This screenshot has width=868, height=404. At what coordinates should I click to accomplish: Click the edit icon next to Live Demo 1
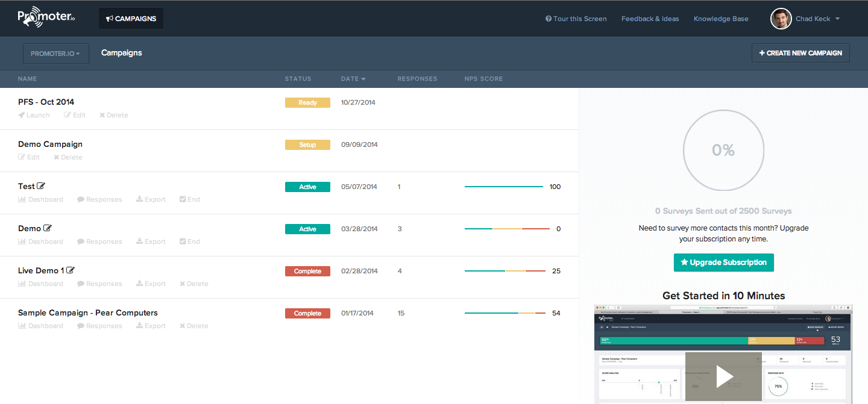71,271
